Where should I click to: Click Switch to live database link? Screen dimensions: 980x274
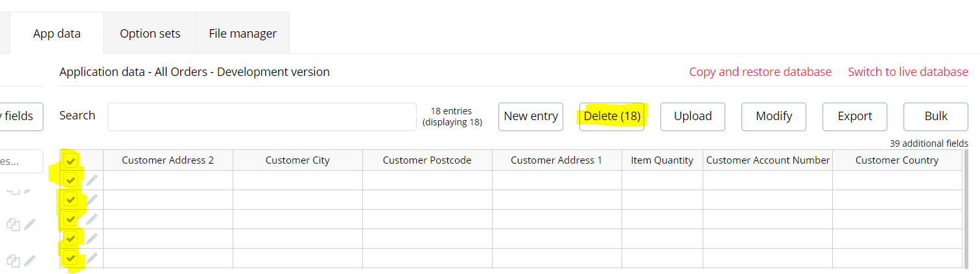tap(907, 72)
